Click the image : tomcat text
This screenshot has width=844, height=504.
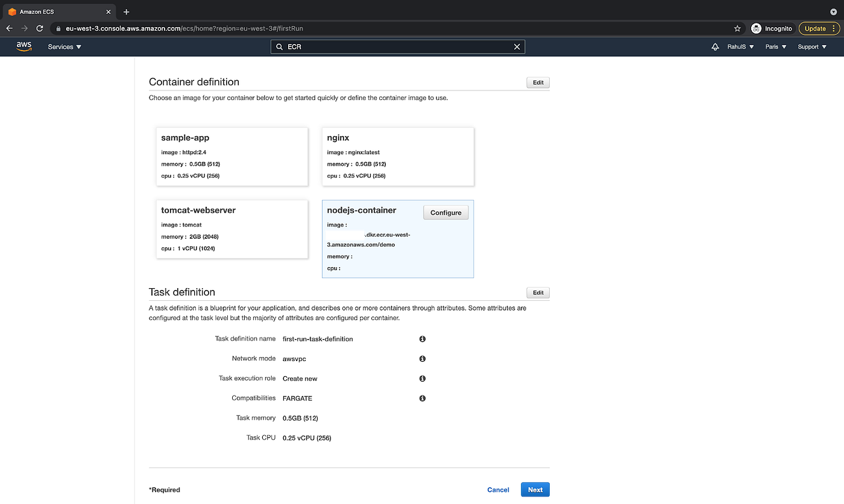click(x=181, y=225)
